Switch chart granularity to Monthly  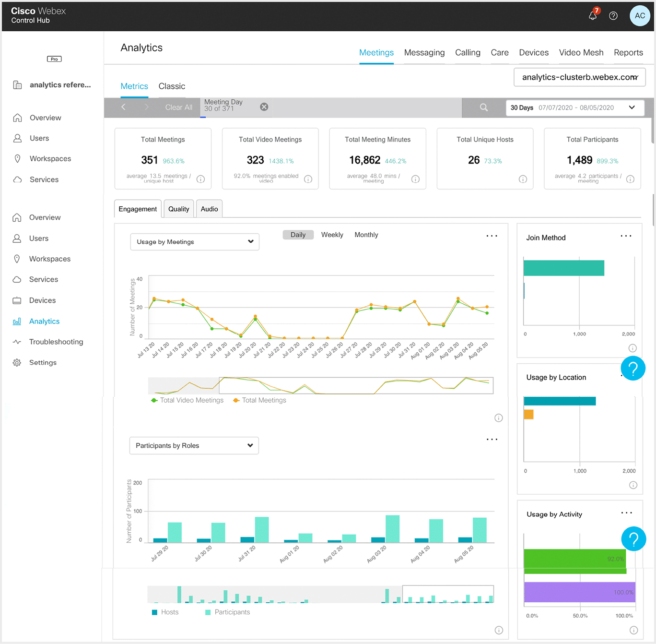tap(366, 235)
